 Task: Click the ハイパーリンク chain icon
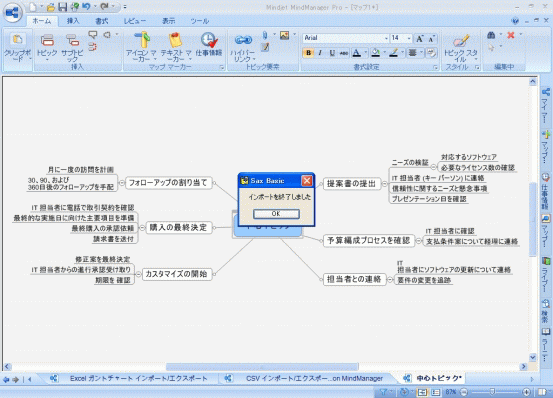243,40
